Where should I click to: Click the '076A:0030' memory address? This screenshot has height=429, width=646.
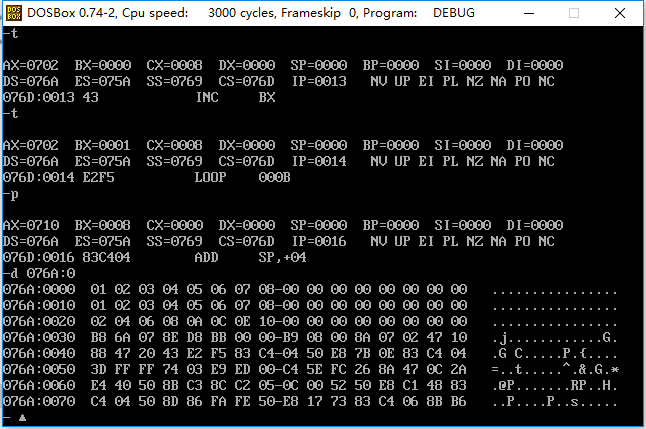[x=39, y=337]
